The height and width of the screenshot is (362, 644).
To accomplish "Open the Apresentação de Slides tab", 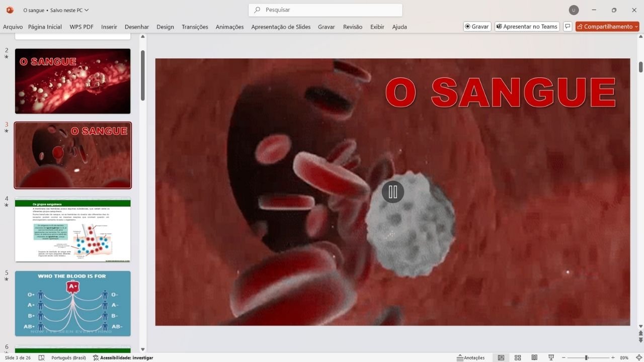I will (x=281, y=27).
